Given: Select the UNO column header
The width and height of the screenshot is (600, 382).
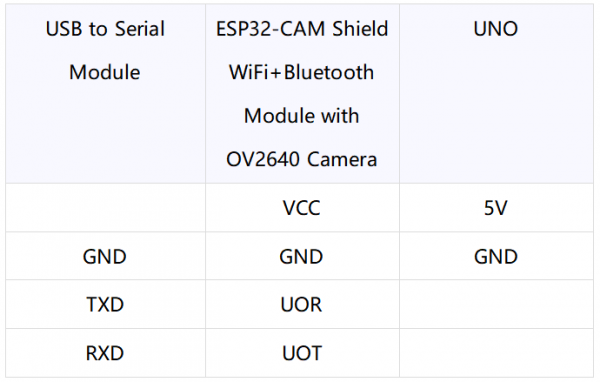Looking at the screenshot, I should pyautogui.click(x=496, y=94).
